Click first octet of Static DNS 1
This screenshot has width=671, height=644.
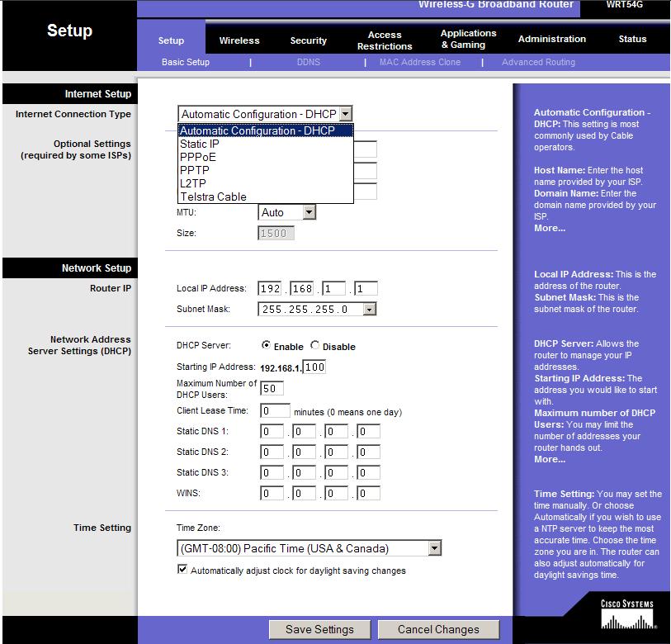tap(272, 431)
